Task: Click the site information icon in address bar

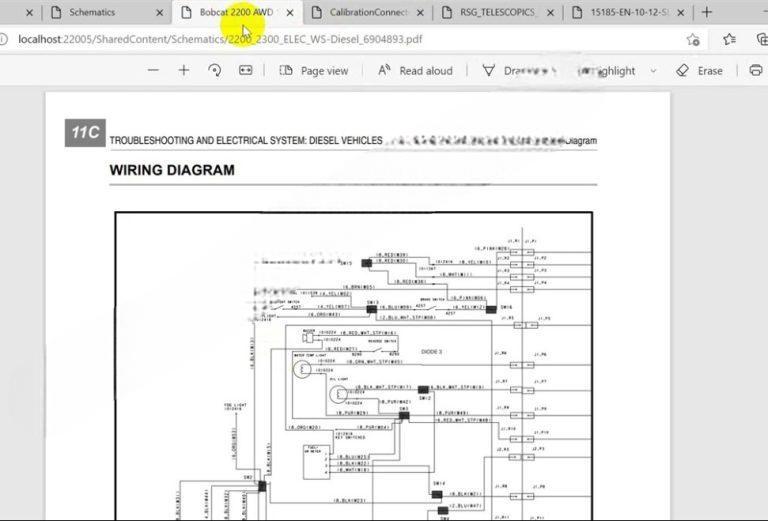Action: [x=3, y=39]
